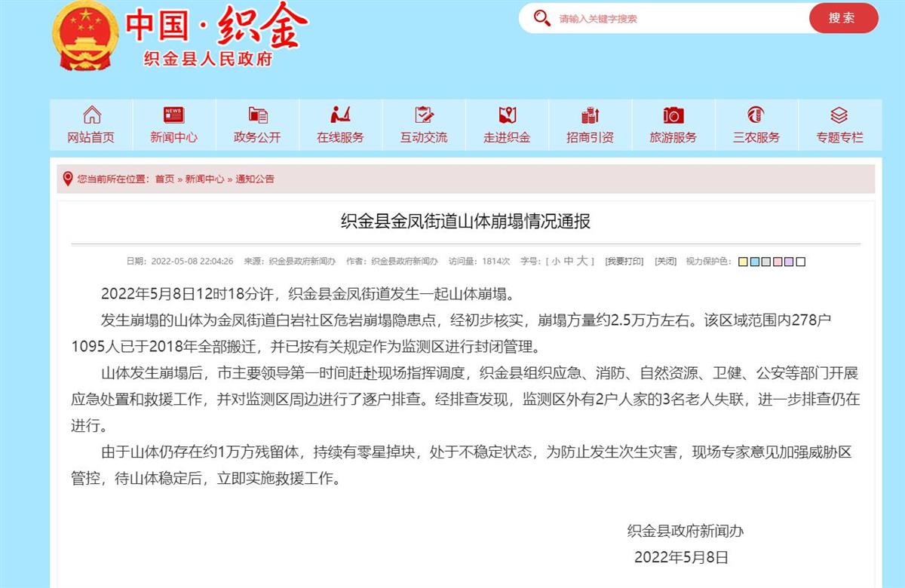
Task: Select the yellow eye-protection color swatch
Action: pyautogui.click(x=744, y=262)
